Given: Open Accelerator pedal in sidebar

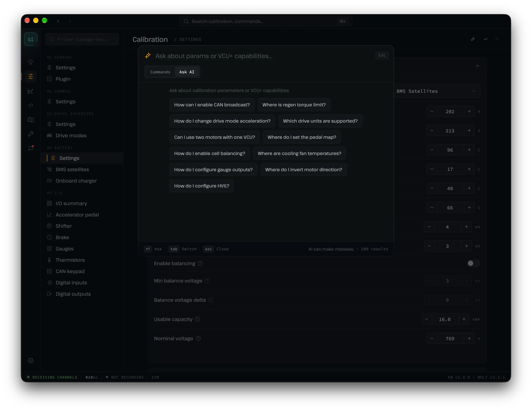Looking at the screenshot, I should click(x=82, y=215).
